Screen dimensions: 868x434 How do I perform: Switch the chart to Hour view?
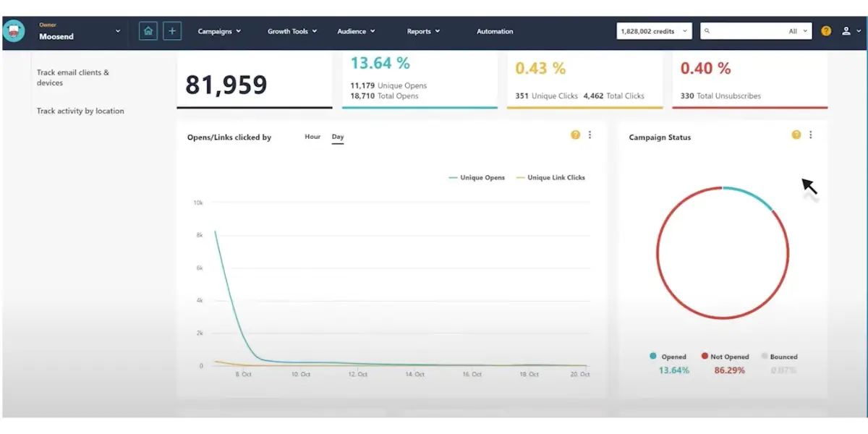pyautogui.click(x=312, y=137)
